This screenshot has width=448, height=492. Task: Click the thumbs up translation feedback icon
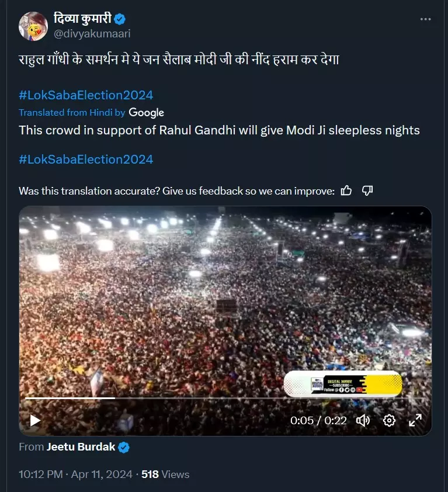pyautogui.click(x=346, y=190)
